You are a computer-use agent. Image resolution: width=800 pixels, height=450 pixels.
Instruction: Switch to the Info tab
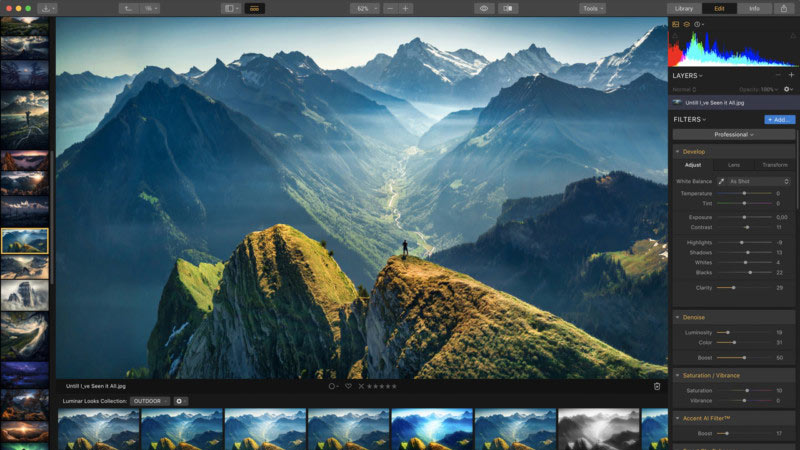click(x=753, y=8)
